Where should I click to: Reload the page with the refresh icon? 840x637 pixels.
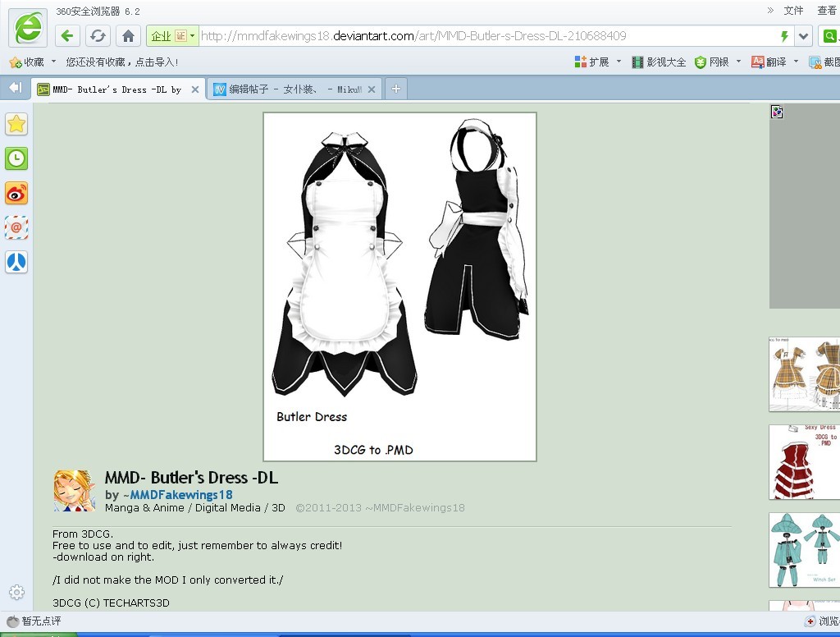pyautogui.click(x=98, y=36)
